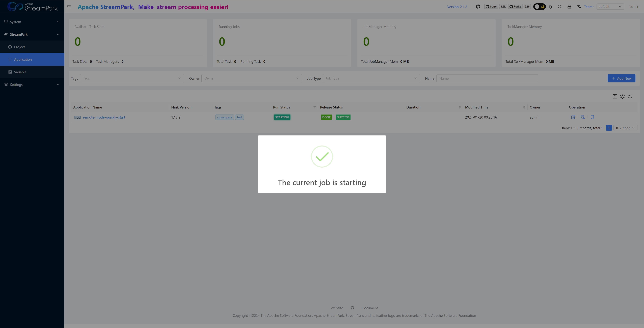
Task: Open table column settings gear
Action: click(622, 96)
